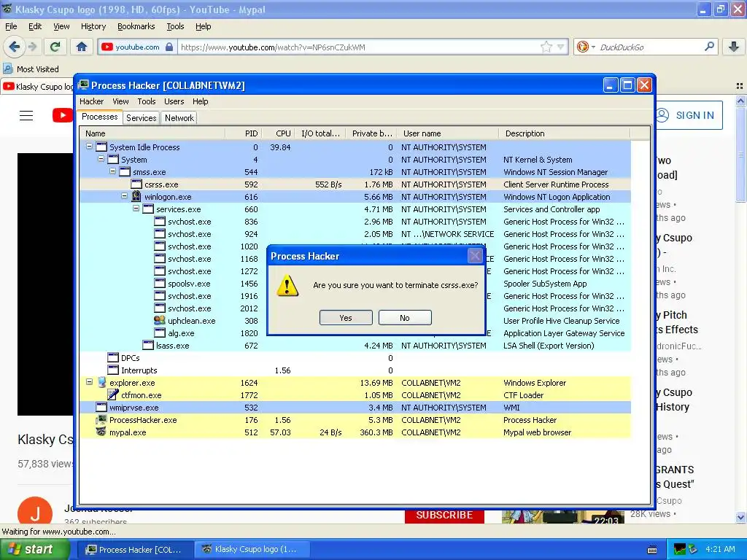Screen dimensions: 747x560
Task: Open the History menu in Mypal
Action: (x=93, y=26)
